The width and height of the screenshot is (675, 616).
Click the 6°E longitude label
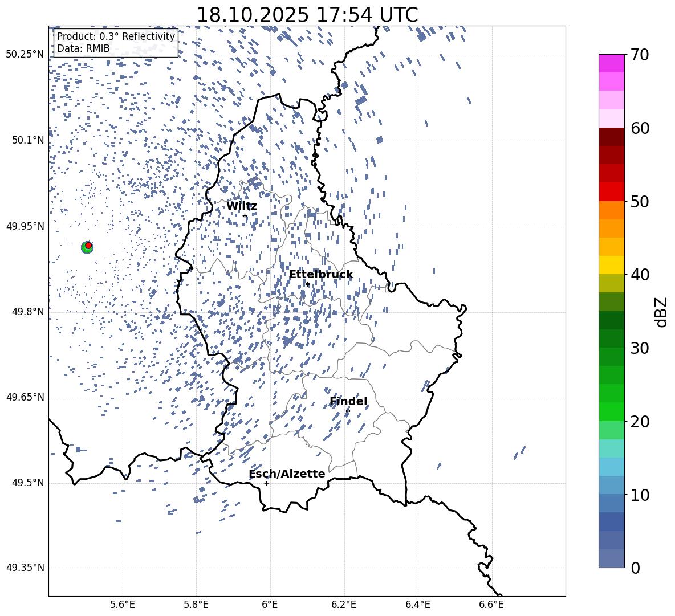tap(270, 605)
